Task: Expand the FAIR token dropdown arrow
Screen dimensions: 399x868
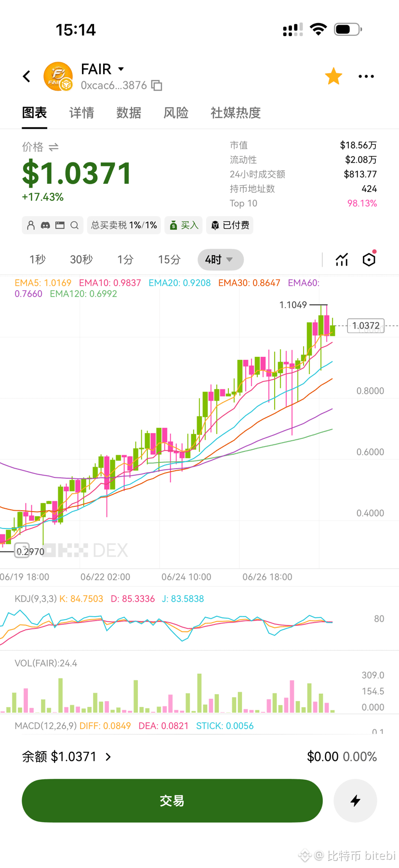Action: pyautogui.click(x=121, y=69)
